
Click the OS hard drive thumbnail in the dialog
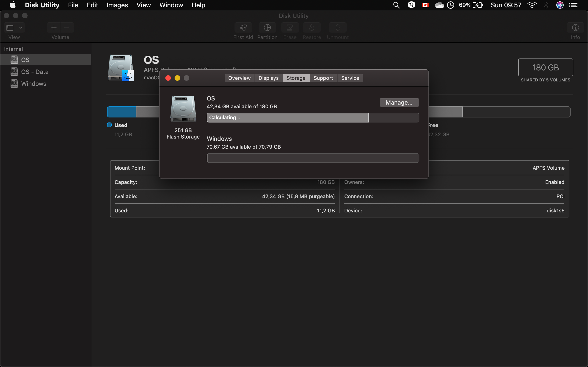coord(183,108)
